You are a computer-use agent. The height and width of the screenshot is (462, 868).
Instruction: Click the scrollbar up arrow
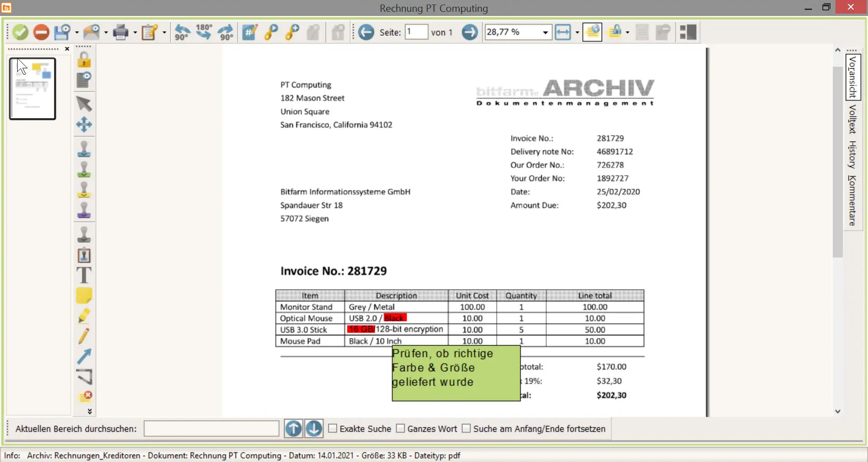point(838,50)
